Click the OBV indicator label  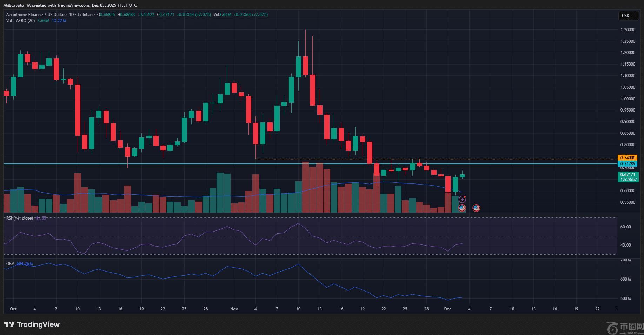[x=10, y=263]
